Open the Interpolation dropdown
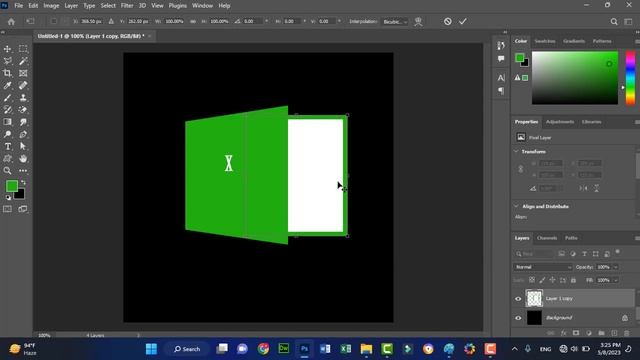 click(395, 22)
